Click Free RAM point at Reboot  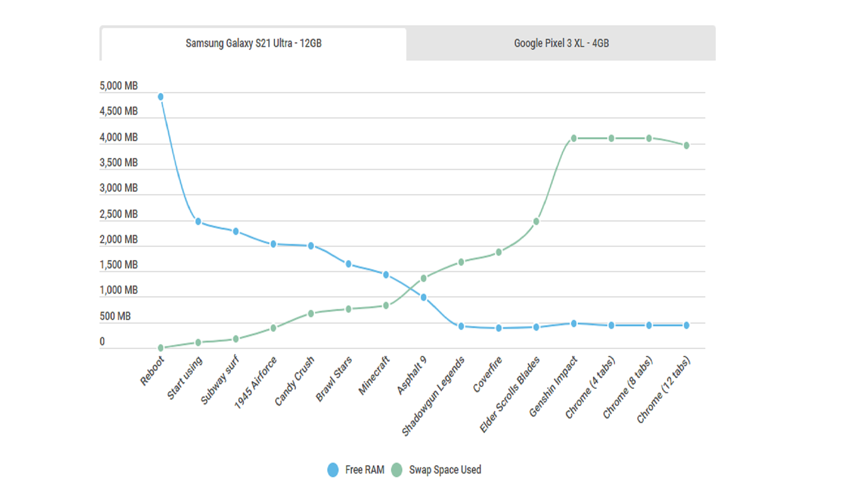pyautogui.click(x=160, y=97)
